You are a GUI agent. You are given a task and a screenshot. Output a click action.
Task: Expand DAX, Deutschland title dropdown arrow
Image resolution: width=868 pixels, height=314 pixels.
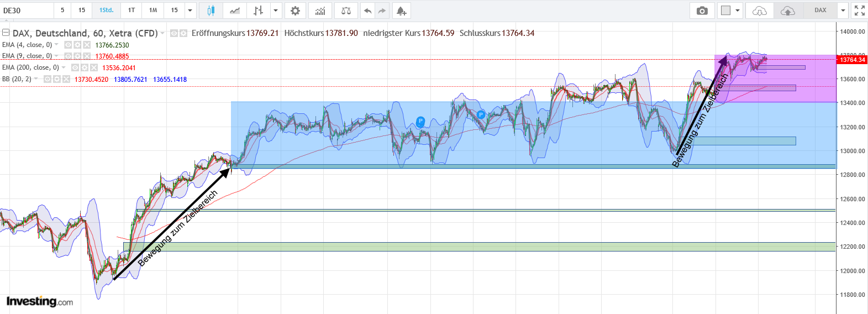click(x=162, y=34)
